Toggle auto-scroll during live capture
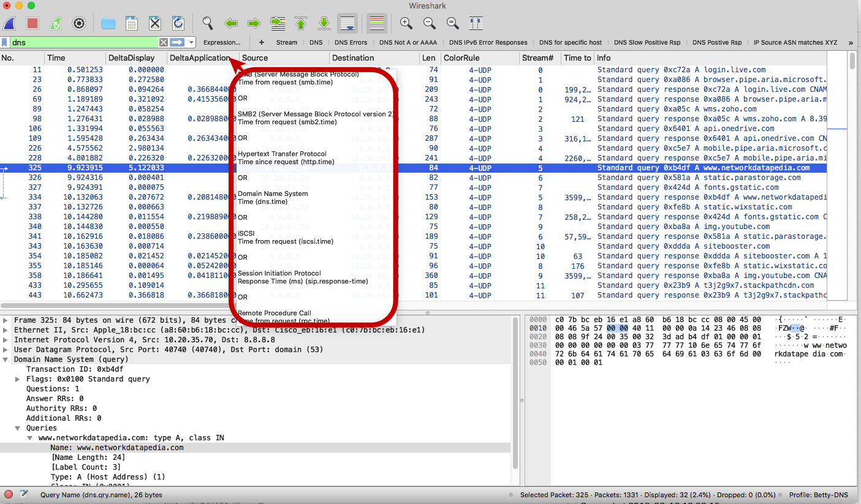The image size is (861, 504). (x=347, y=23)
